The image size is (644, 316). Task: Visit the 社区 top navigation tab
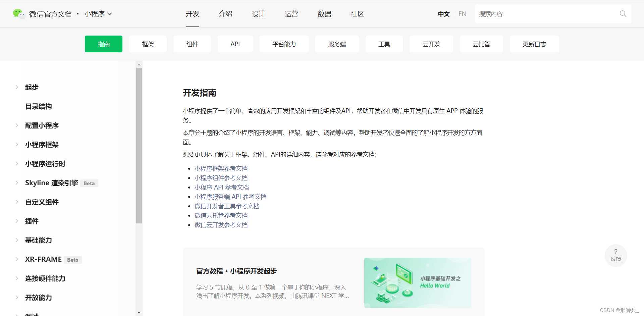(x=357, y=14)
